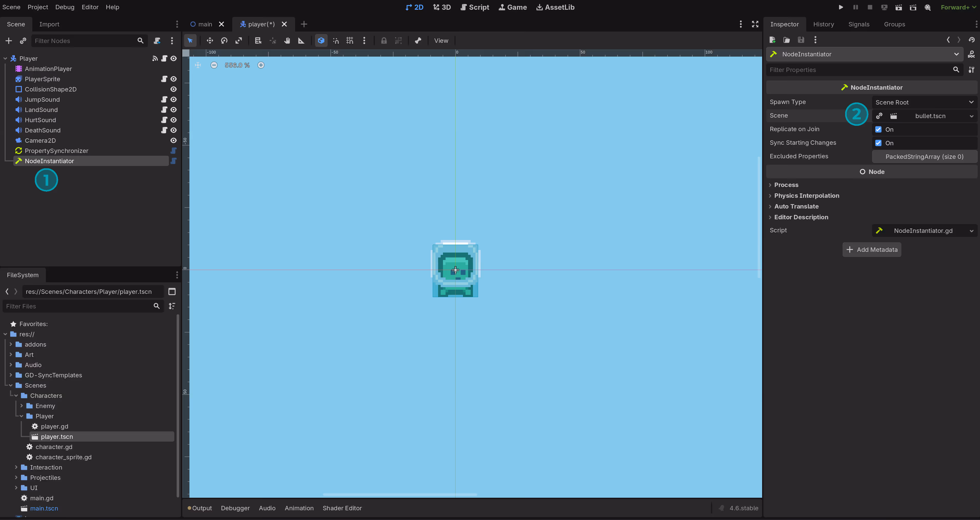Click the Add Metadata button
980x520 pixels.
872,250
